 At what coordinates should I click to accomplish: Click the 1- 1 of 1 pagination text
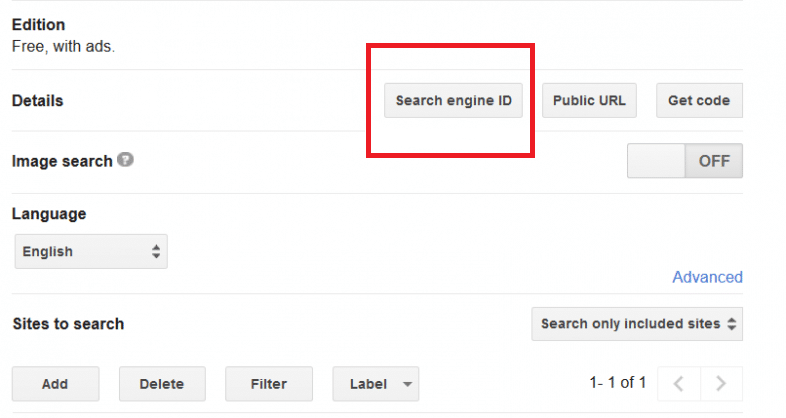(x=618, y=383)
